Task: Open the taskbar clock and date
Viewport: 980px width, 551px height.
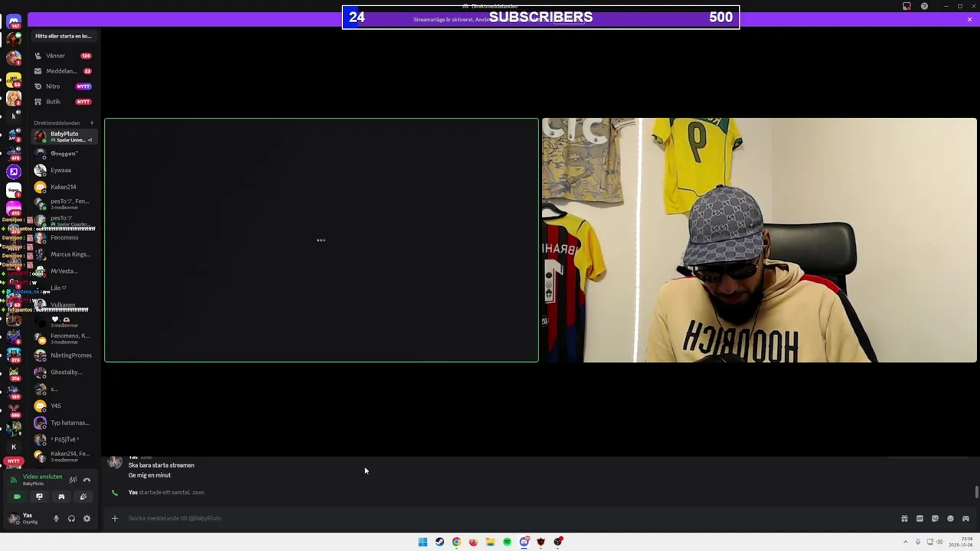Action: [x=961, y=542]
